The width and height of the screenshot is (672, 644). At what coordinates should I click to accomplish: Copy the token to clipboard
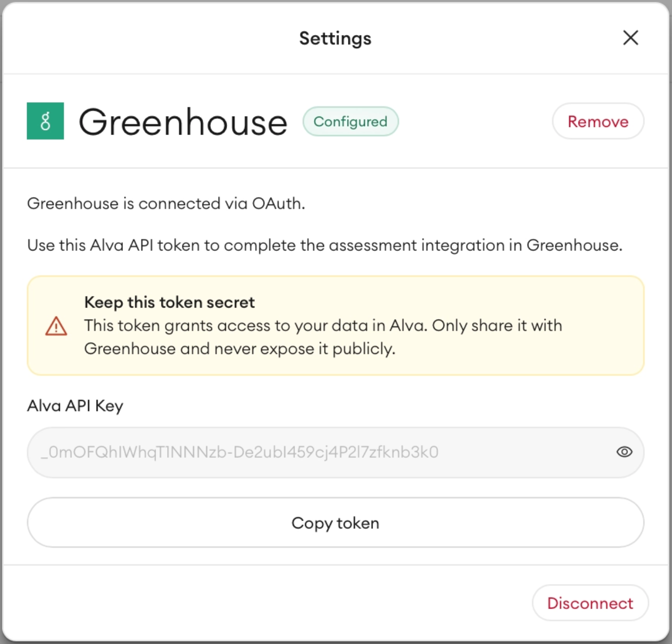coord(335,522)
